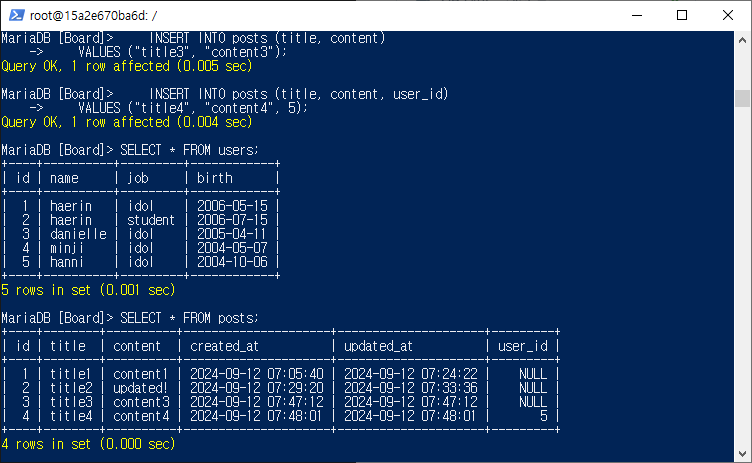Click the window title root@15a2e670ba6d
The image size is (752, 463).
[x=93, y=16]
